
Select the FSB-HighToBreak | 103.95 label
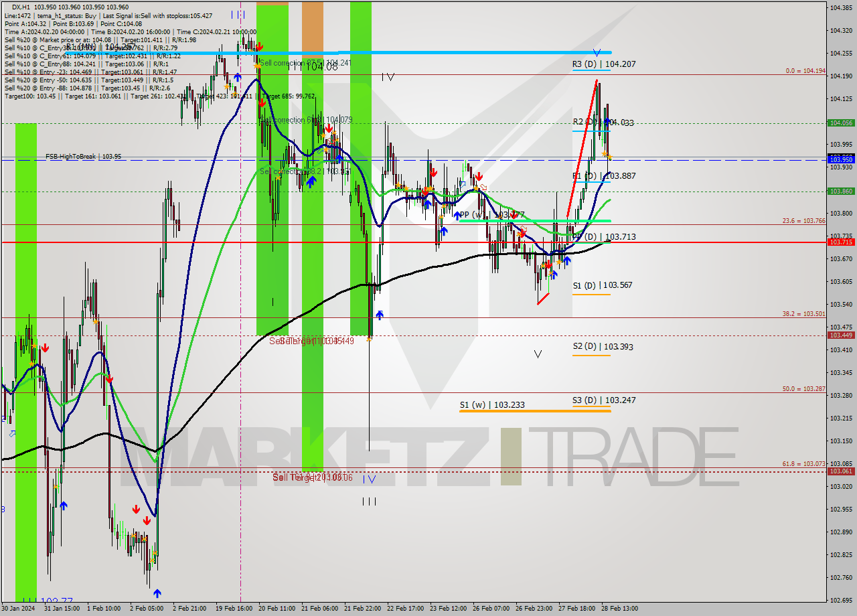tap(84, 157)
